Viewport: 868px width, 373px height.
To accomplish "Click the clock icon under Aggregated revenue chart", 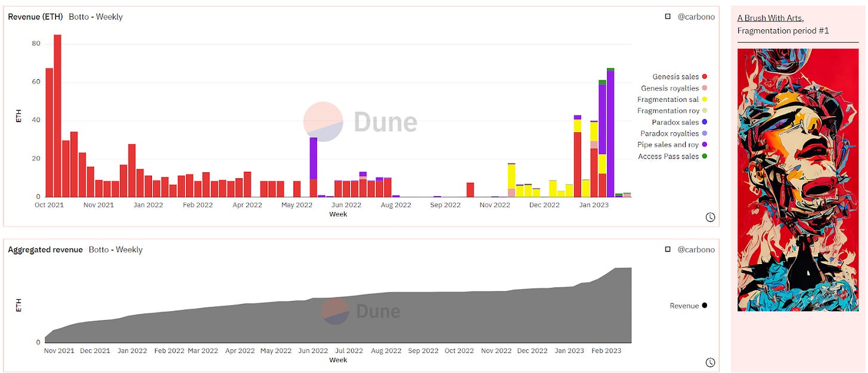I will (x=710, y=362).
